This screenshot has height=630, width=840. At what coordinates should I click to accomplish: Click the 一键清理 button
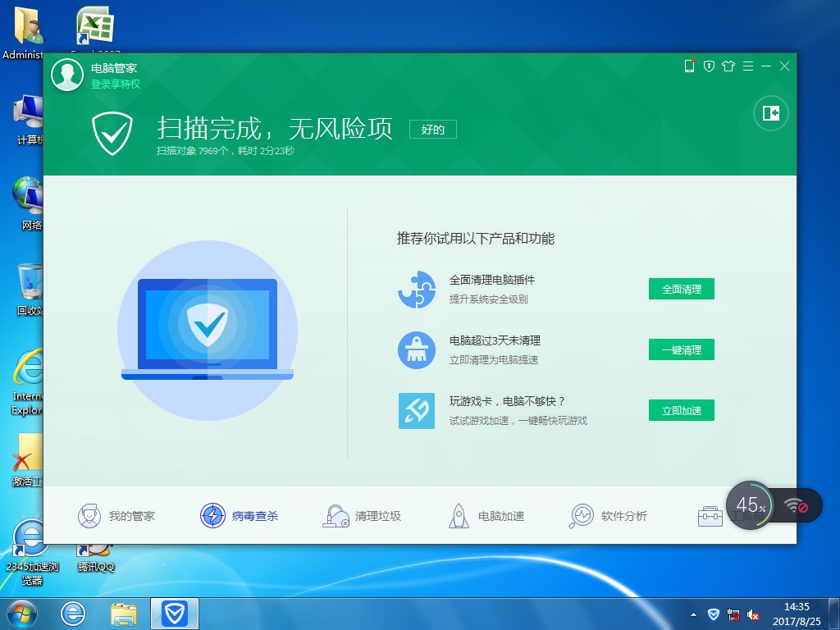(x=682, y=349)
